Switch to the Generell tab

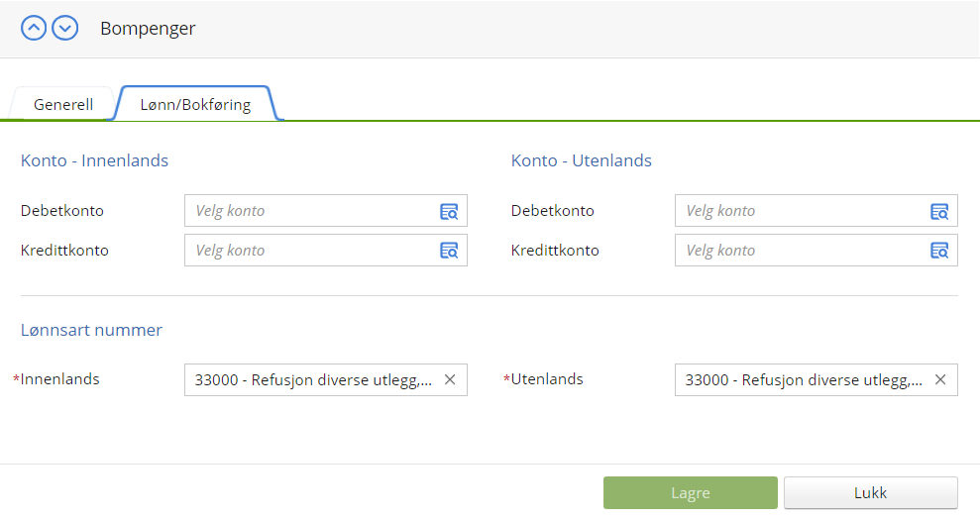(x=63, y=104)
